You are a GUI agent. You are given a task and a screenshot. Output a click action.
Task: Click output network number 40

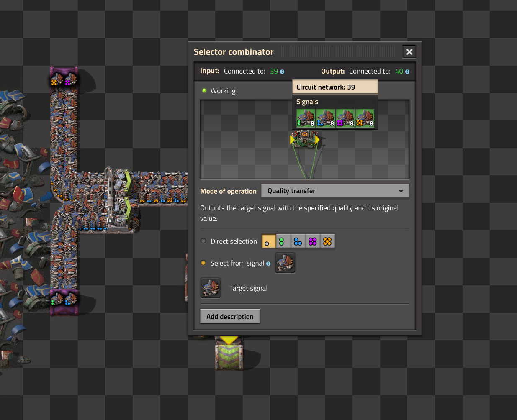399,71
